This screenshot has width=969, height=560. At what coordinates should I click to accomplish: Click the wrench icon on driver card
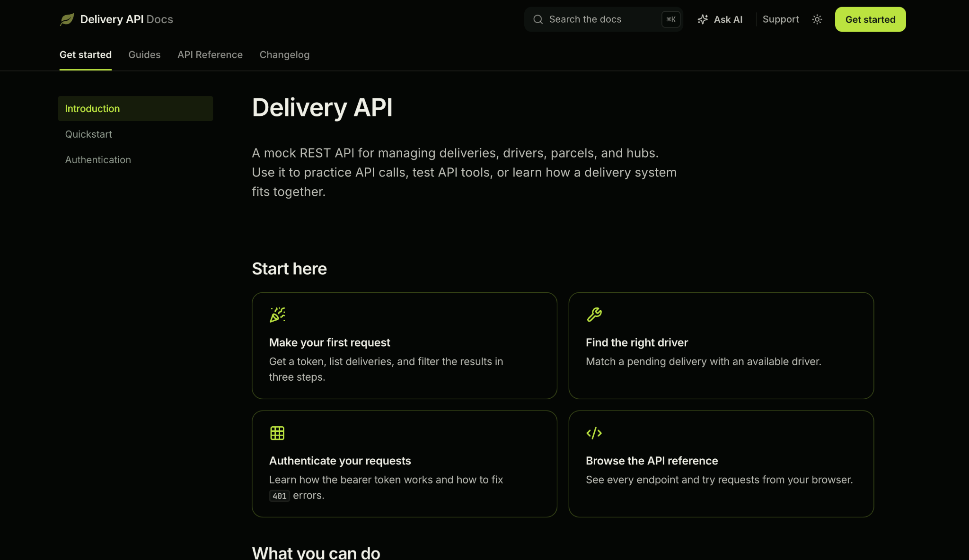pyautogui.click(x=594, y=315)
